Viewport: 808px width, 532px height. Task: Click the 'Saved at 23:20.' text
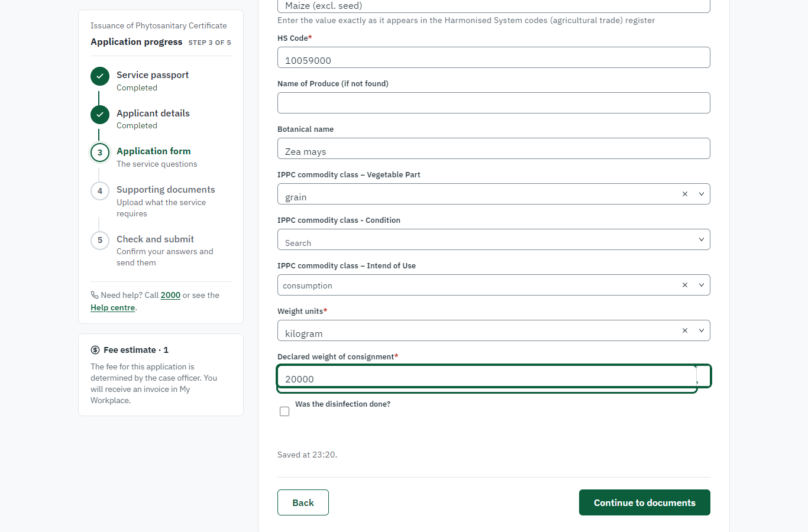tap(307, 455)
